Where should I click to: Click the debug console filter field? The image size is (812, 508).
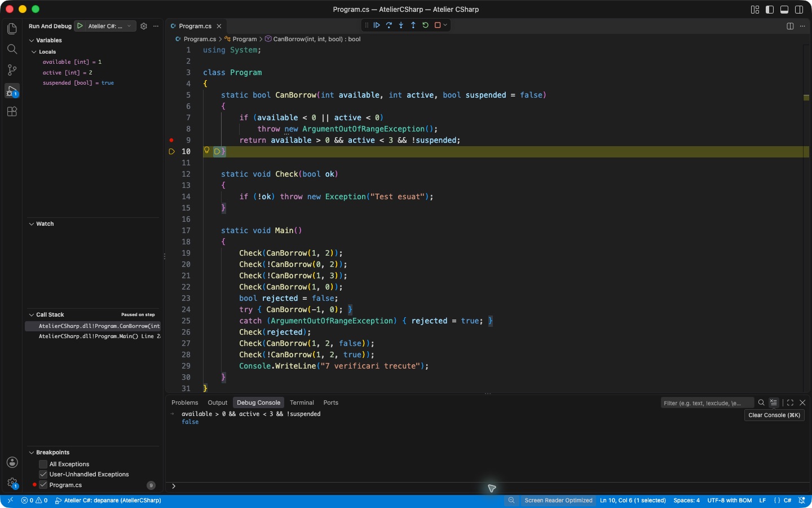click(x=707, y=403)
